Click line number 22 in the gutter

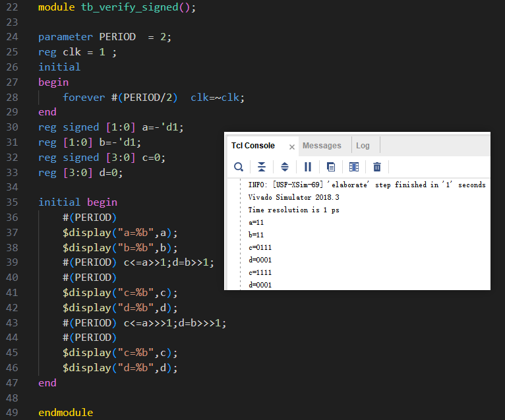click(x=13, y=7)
